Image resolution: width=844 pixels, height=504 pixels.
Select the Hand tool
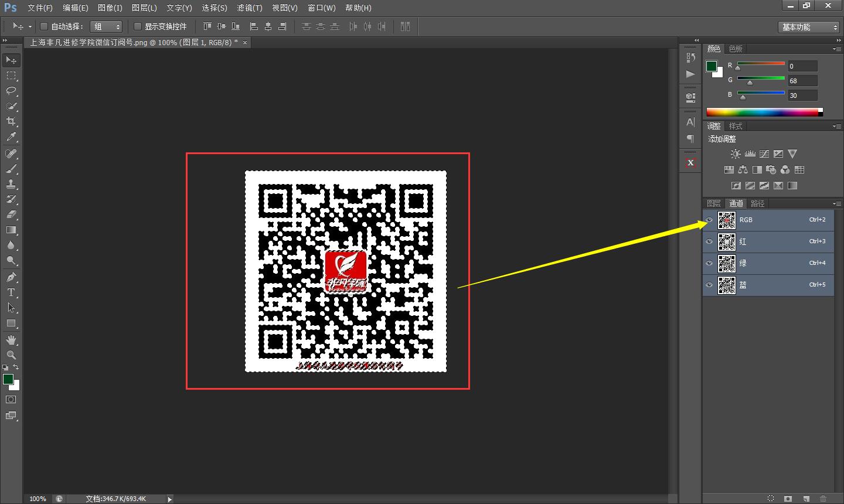coord(11,340)
